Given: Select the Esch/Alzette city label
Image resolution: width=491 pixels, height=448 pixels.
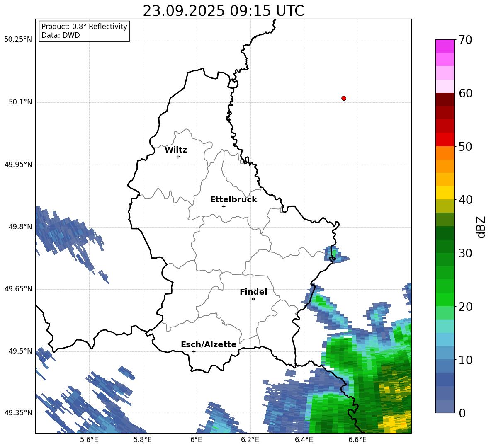Looking at the screenshot, I should [209, 344].
